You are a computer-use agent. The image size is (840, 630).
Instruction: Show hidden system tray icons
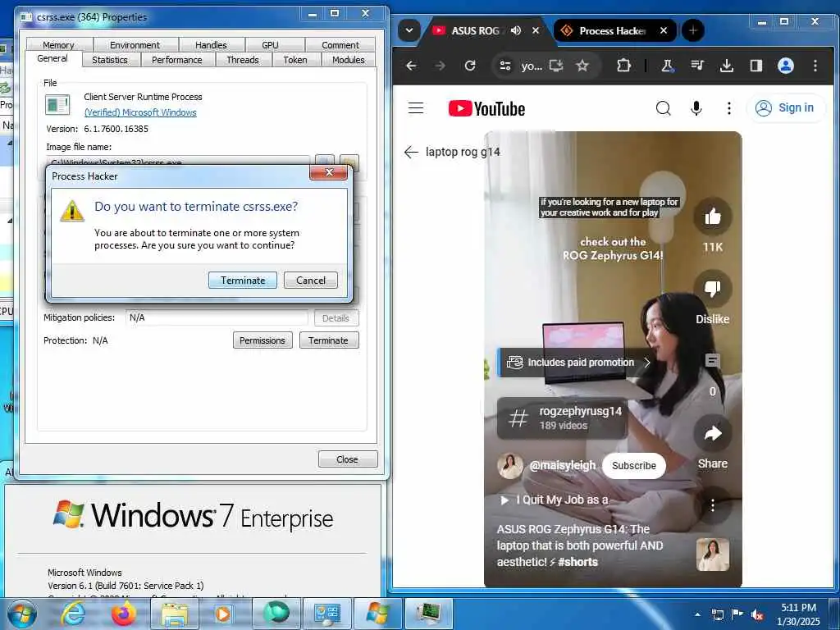pyautogui.click(x=697, y=614)
